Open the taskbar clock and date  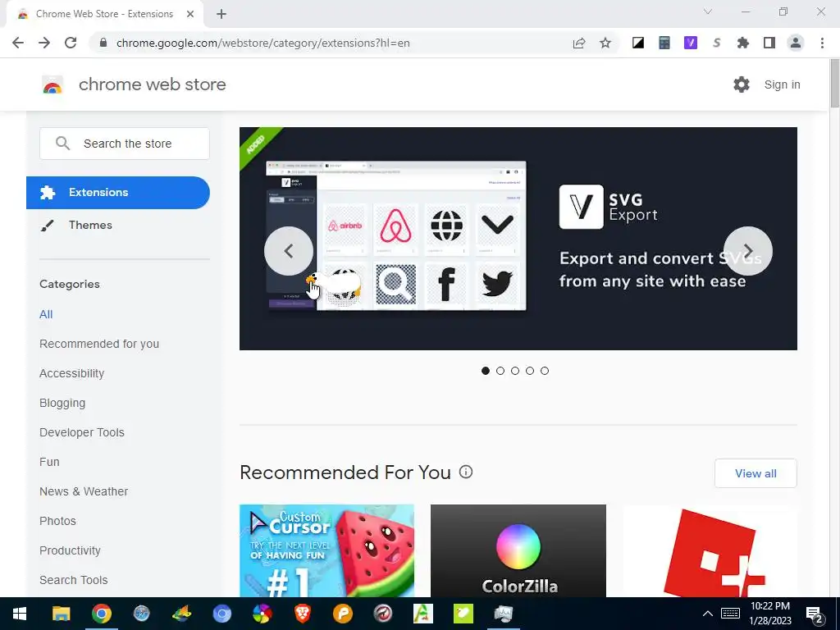(770, 614)
